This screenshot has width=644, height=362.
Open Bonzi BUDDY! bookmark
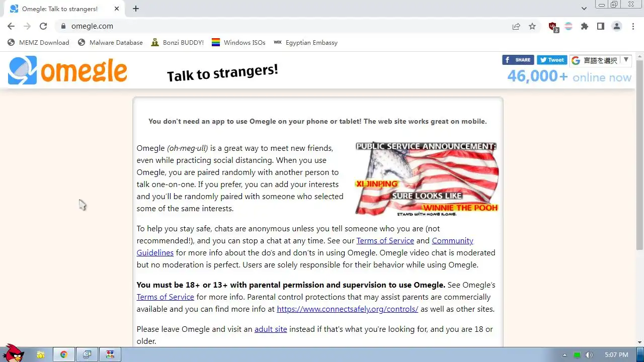178,43
